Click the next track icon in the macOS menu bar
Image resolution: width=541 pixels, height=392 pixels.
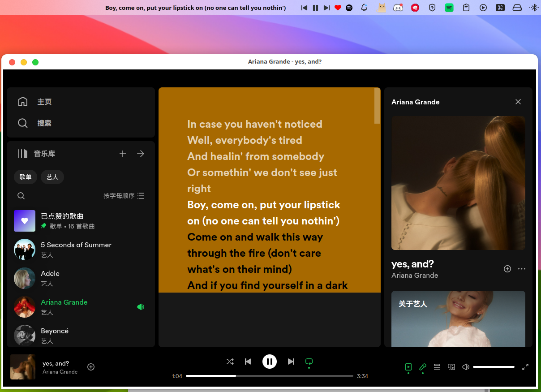click(x=326, y=8)
